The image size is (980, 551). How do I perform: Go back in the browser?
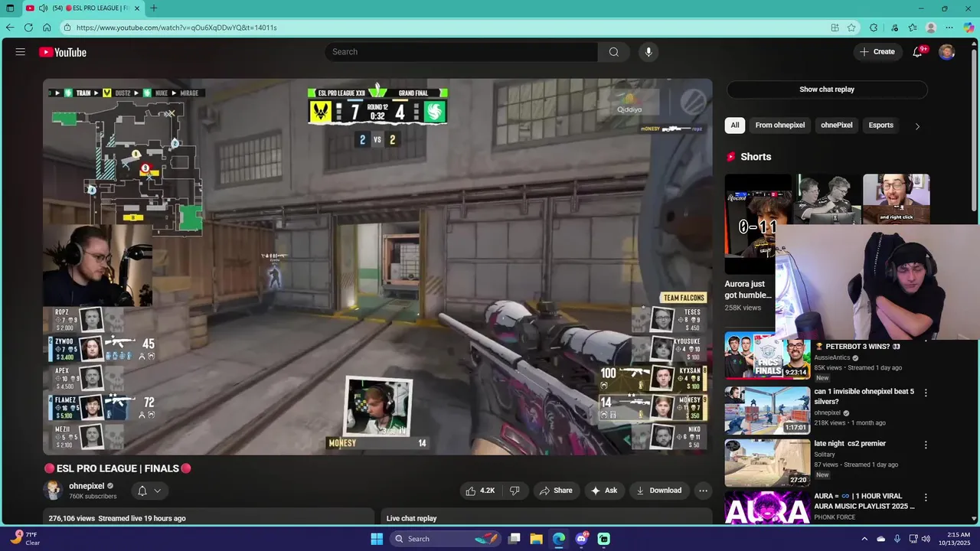point(10,28)
